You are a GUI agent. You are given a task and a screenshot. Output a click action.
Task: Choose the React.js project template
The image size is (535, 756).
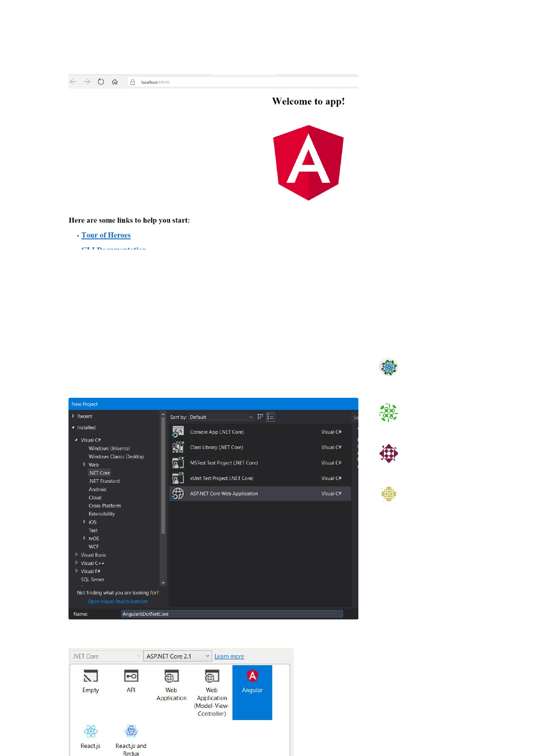point(90,737)
